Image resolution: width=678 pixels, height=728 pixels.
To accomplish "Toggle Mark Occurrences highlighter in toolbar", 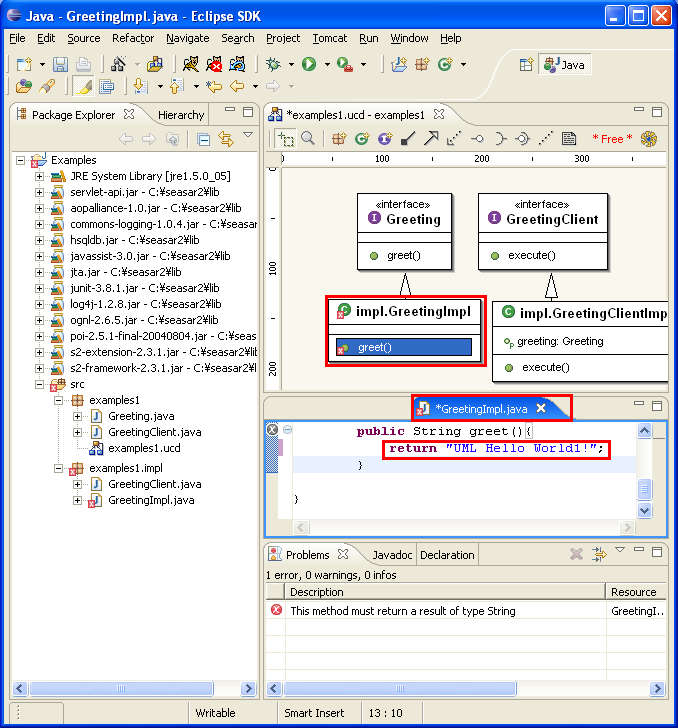I will point(84,87).
